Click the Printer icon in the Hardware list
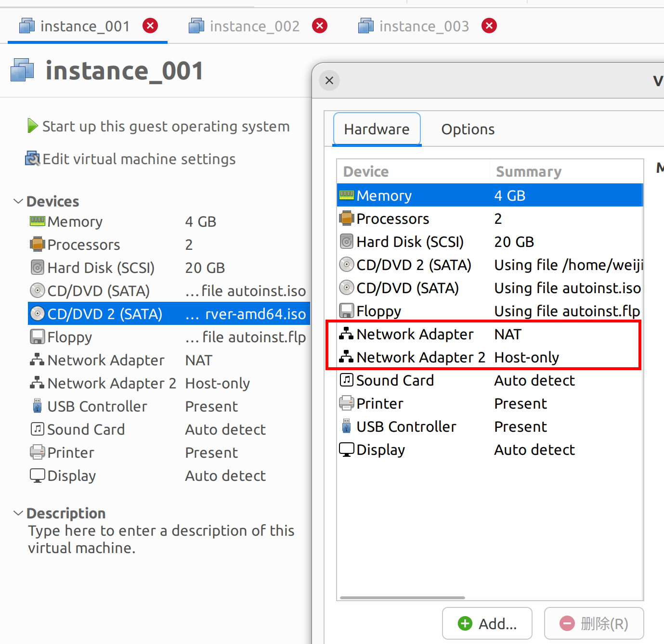The image size is (664, 644). [346, 403]
